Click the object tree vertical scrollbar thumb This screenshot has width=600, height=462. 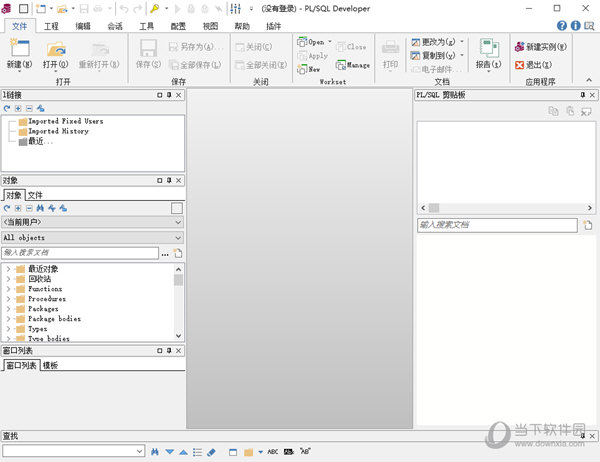(178, 280)
